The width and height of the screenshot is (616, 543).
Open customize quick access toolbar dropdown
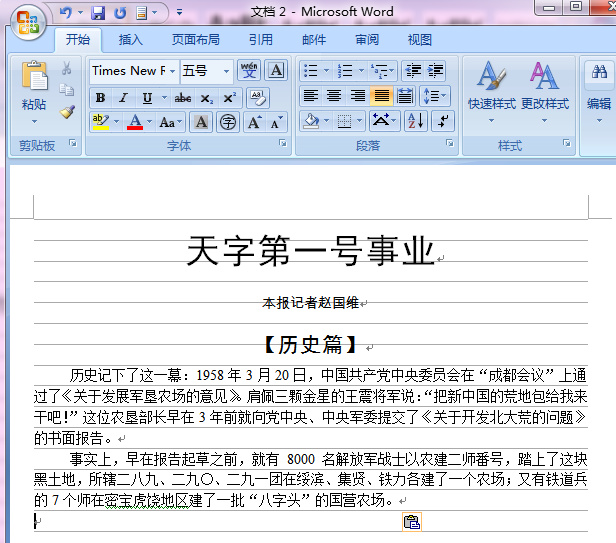179,13
